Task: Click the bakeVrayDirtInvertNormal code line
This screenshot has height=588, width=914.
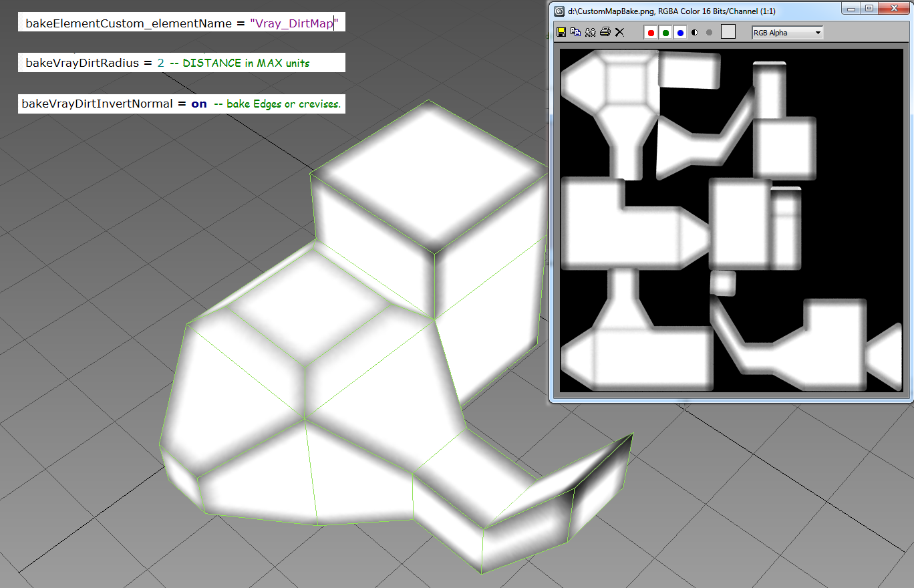Action: [x=182, y=104]
